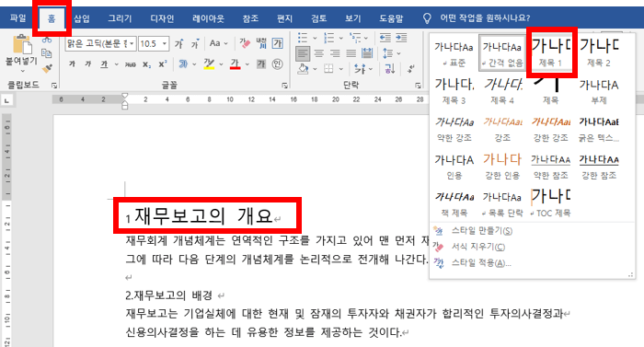Increase font size with grow font icon
Image resolution: width=644 pixels, height=347 pixels.
179,43
